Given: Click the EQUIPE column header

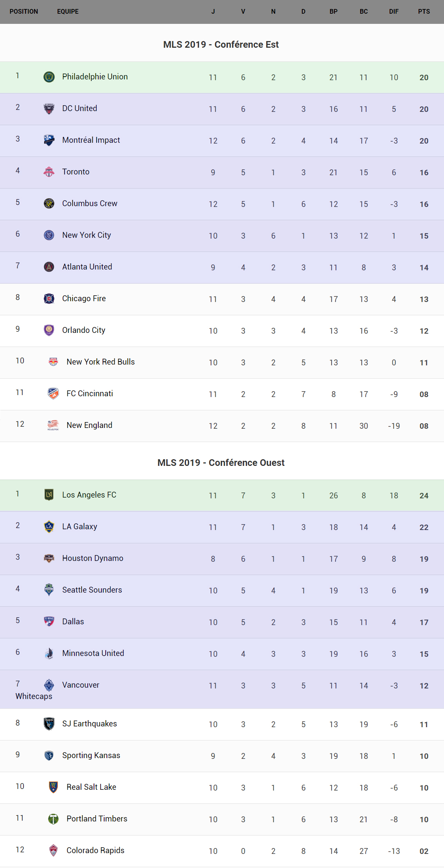Looking at the screenshot, I should coord(68,11).
